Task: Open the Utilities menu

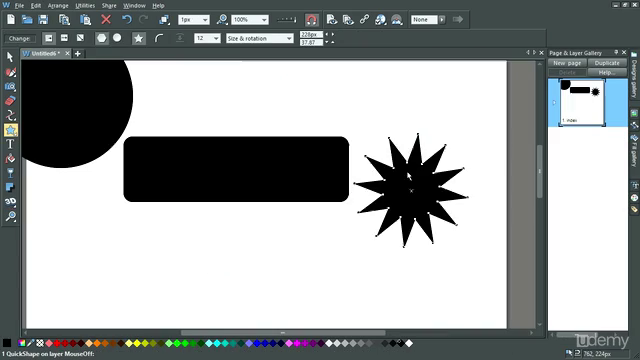Action: tap(85, 6)
